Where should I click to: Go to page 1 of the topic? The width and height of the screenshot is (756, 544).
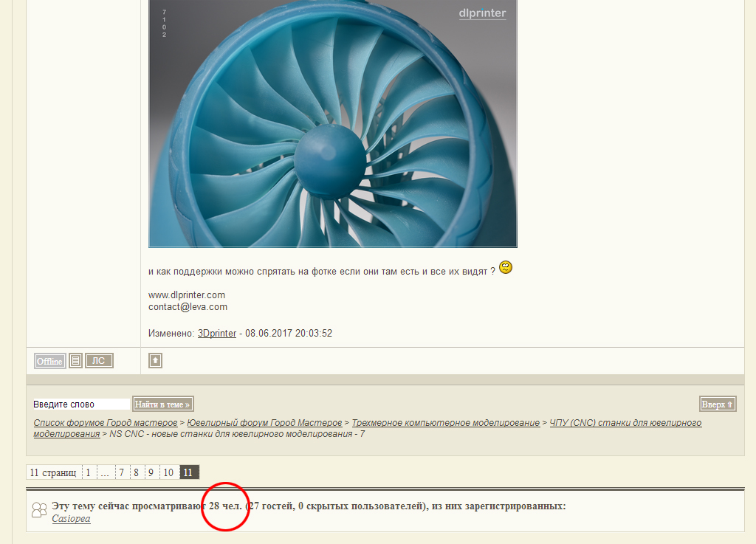click(88, 472)
